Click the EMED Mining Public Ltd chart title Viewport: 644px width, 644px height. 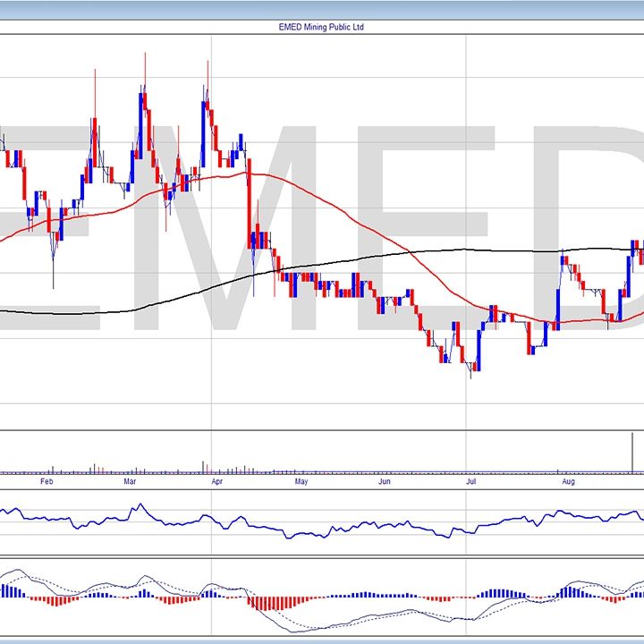pyautogui.click(x=321, y=27)
